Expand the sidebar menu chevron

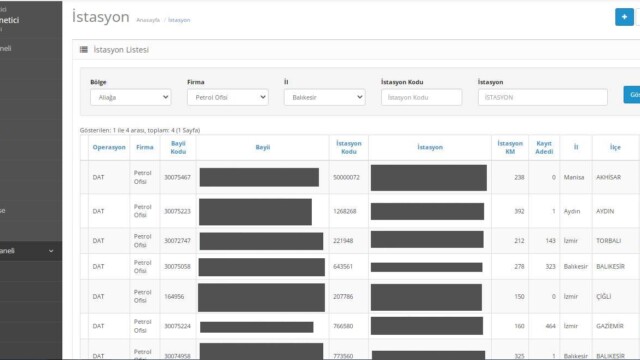point(51,251)
